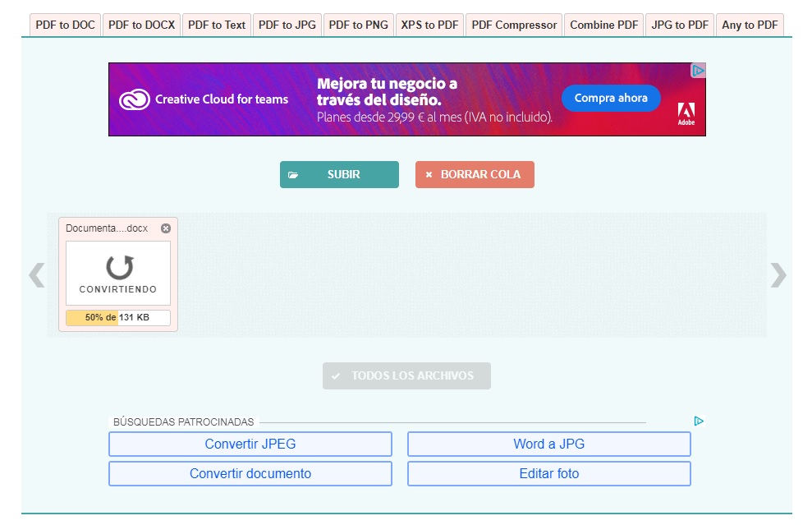Click the Documenta....docx file name
812x525 pixels.
107,228
